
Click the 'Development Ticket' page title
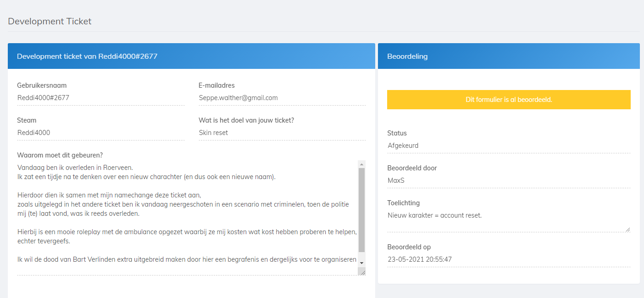pyautogui.click(x=50, y=21)
